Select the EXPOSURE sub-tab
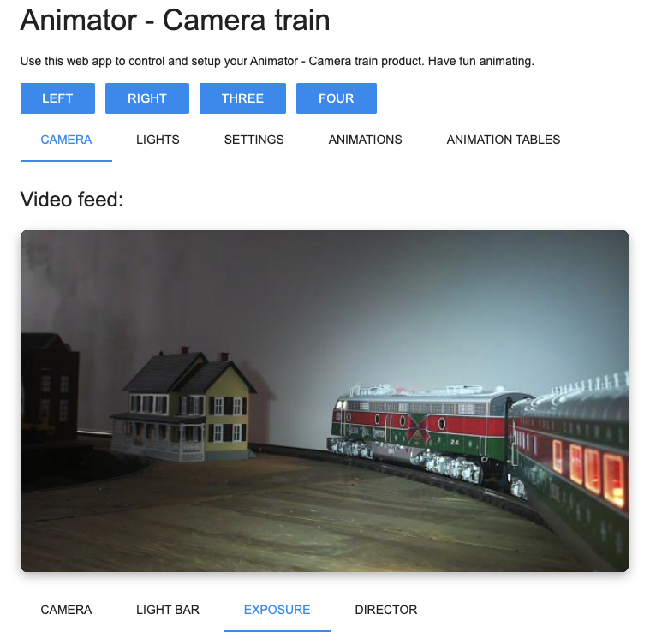Image resolution: width=650 pixels, height=644 pixels. tap(277, 610)
